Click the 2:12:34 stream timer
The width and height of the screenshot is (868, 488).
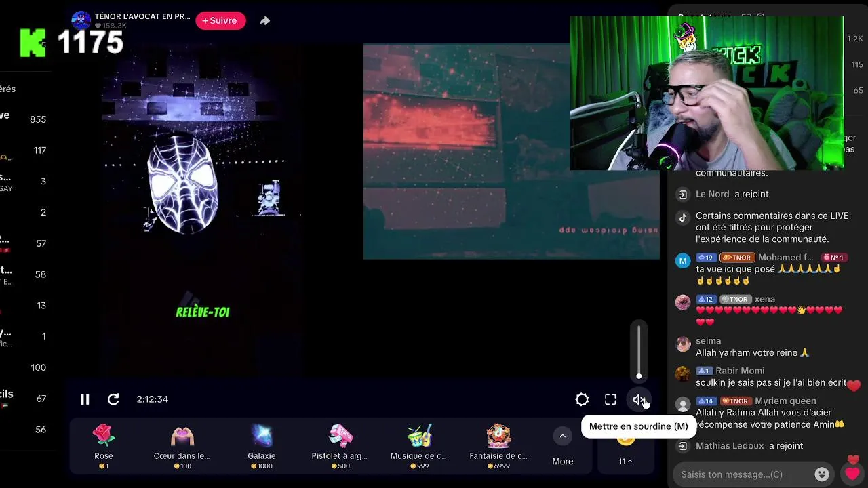coord(152,399)
